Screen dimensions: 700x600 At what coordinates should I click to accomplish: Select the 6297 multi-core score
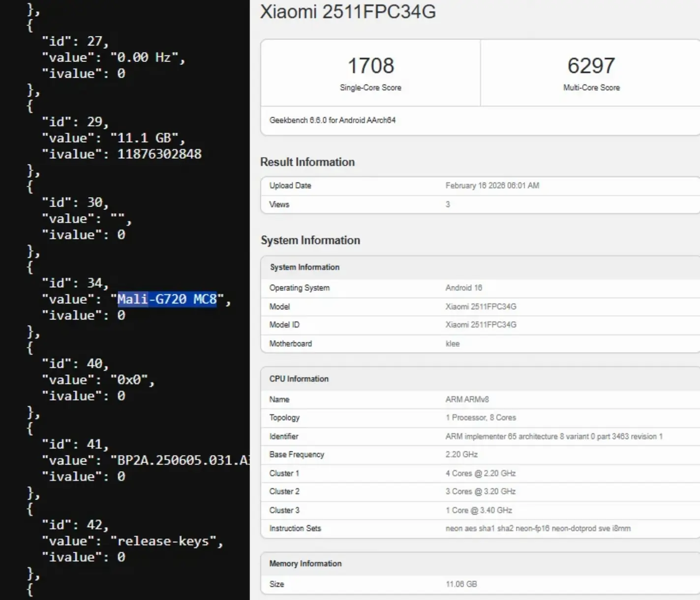(591, 66)
